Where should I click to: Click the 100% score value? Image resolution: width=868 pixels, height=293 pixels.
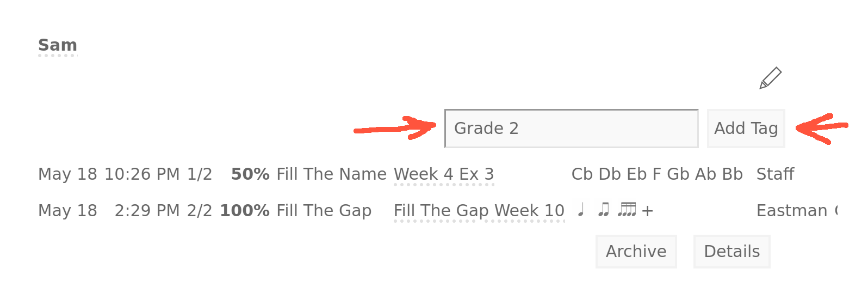click(245, 211)
